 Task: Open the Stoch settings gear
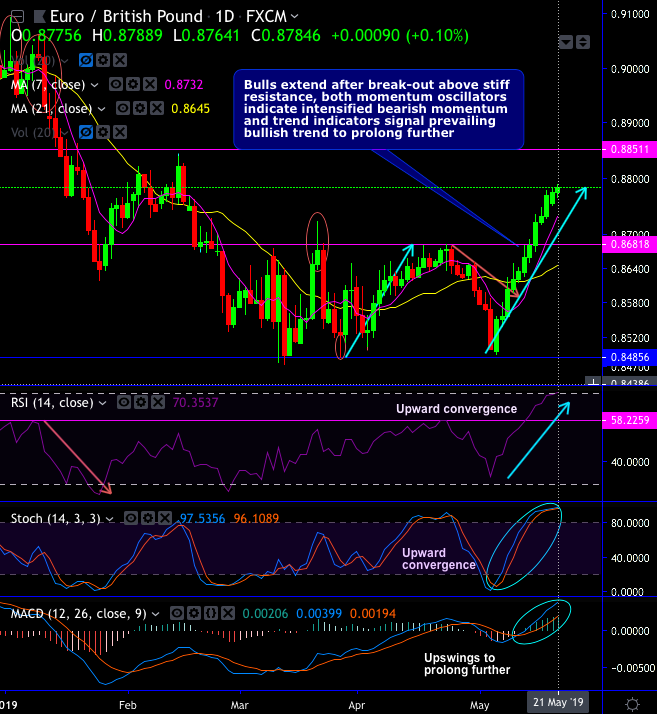[x=148, y=519]
